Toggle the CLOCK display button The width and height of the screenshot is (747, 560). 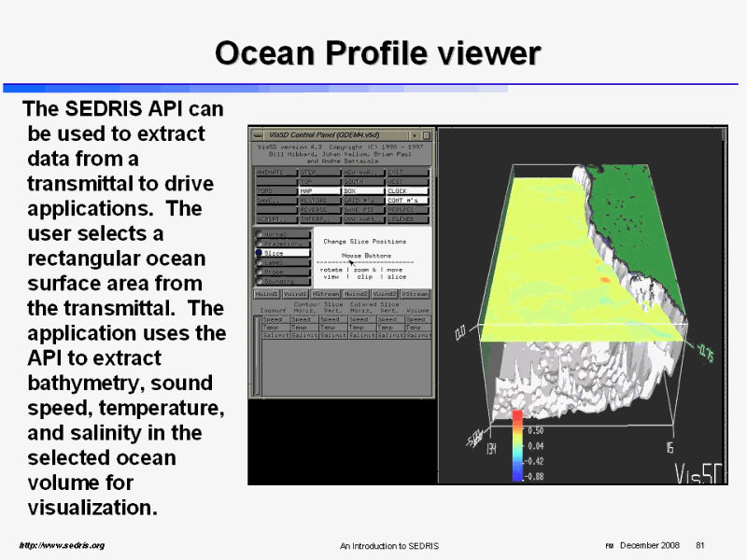[407, 190]
